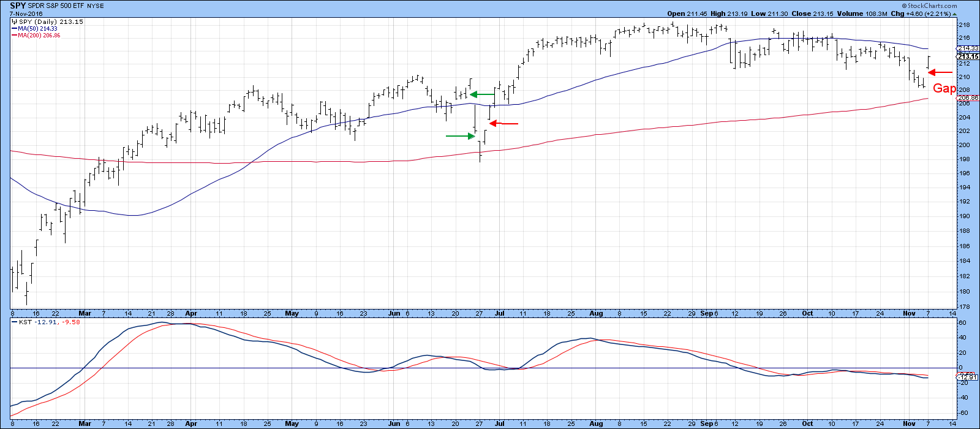
Task: Click the 184 price axis label
Action: tap(965, 261)
